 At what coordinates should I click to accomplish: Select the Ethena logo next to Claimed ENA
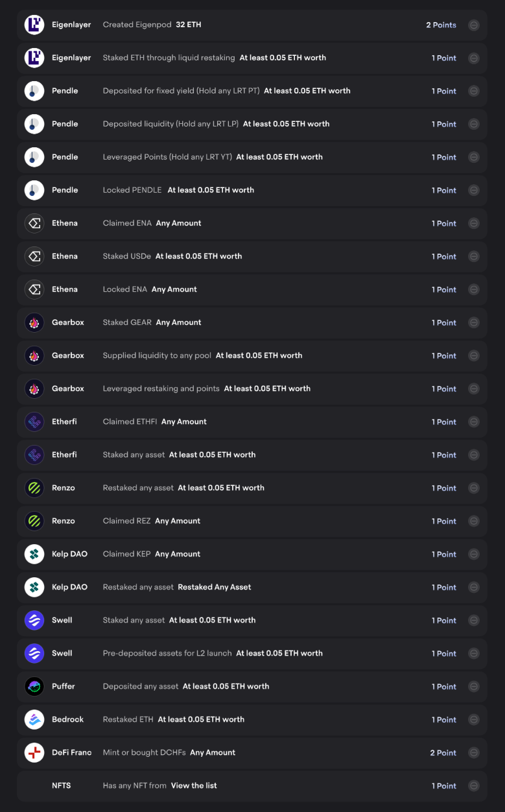tap(34, 223)
